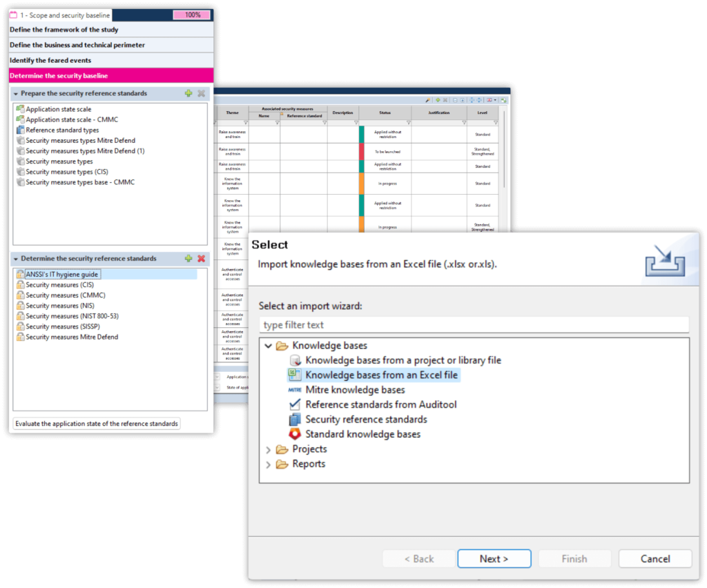The width and height of the screenshot is (707, 588).
Task: Click the green add icon beside Determine the security reference standards
Action: point(188,259)
